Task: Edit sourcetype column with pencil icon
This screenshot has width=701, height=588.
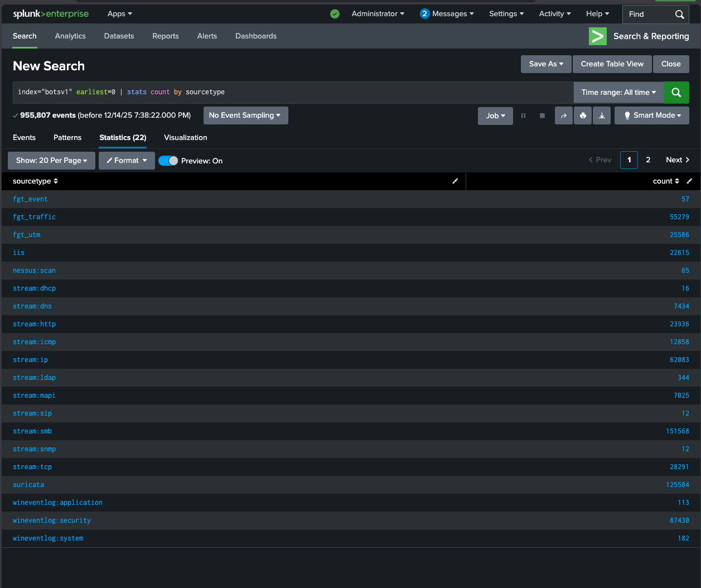Action: click(x=455, y=181)
